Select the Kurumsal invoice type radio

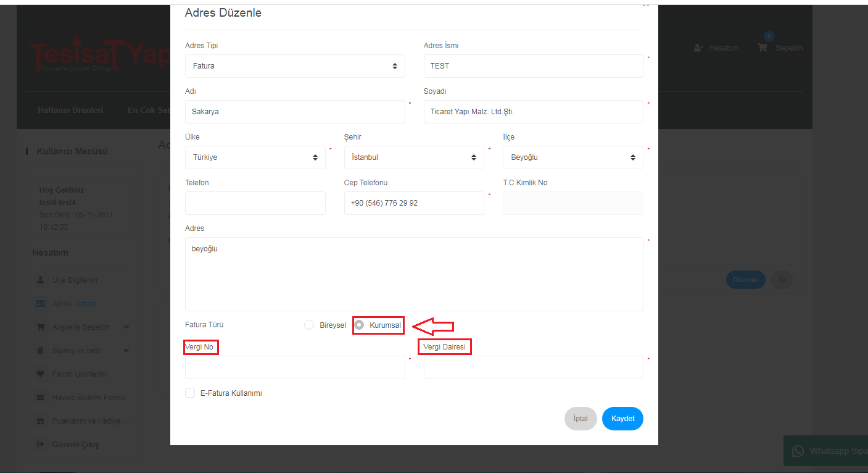(360, 325)
